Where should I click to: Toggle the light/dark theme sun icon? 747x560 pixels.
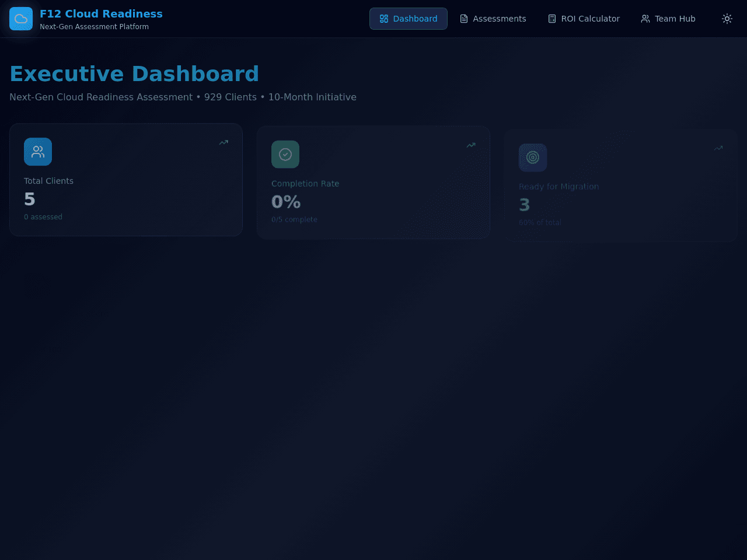tap(727, 19)
